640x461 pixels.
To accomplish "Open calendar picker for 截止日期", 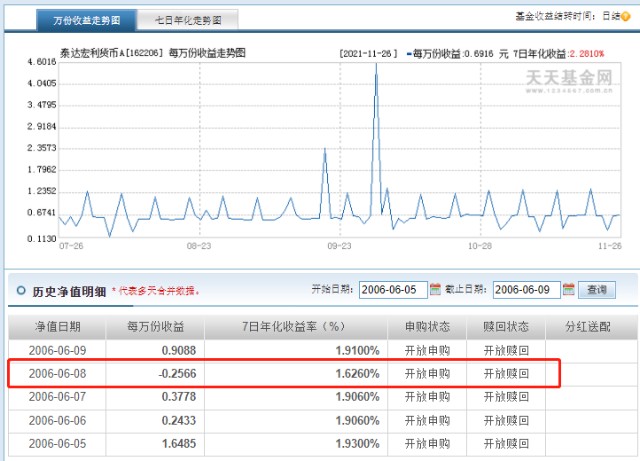I will coord(569,290).
